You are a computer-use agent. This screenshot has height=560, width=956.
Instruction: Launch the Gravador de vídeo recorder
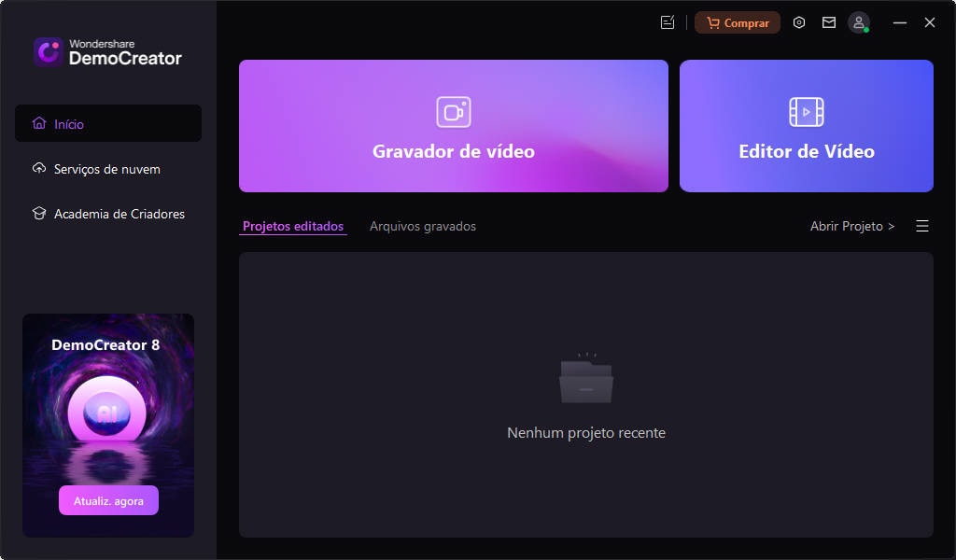tap(454, 126)
